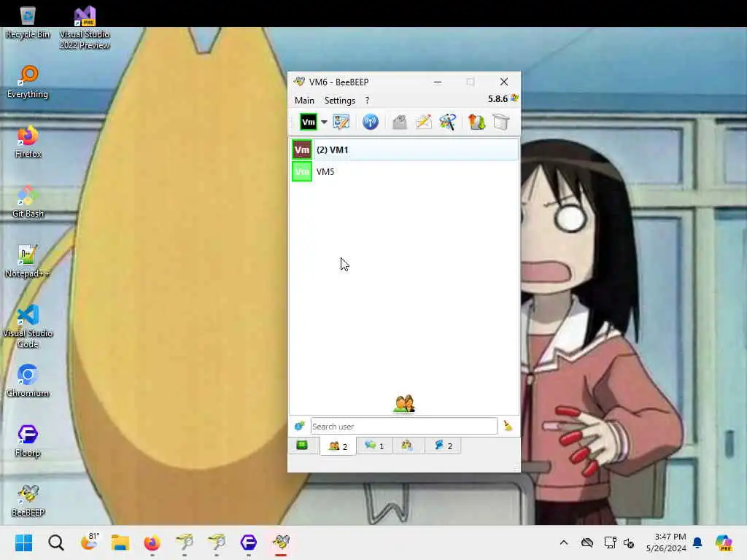
Task: Switch to the users tab showing 2
Action: [338, 446]
